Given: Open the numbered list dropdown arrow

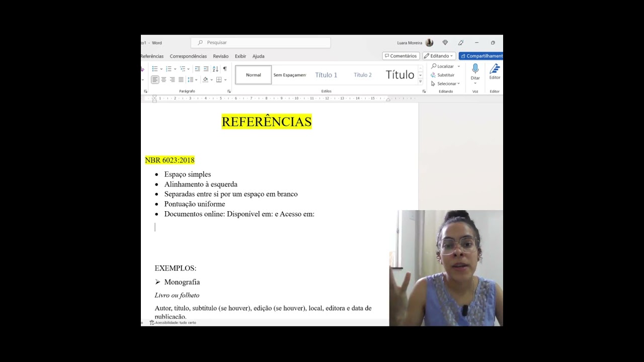Looking at the screenshot, I should [x=175, y=69].
